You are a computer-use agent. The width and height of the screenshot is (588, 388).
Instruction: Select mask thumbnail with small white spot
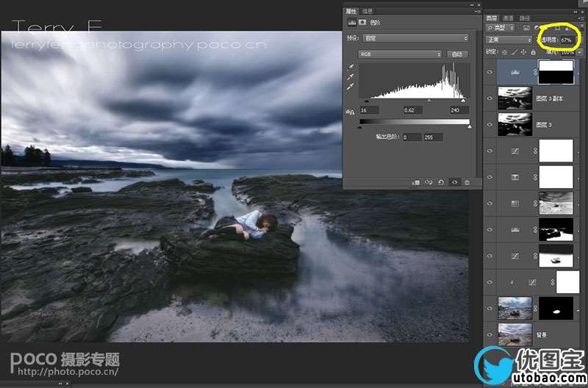(556, 308)
